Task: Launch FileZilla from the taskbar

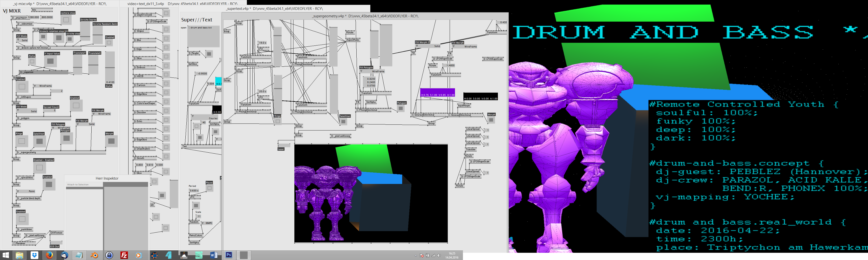Action: click(x=124, y=255)
